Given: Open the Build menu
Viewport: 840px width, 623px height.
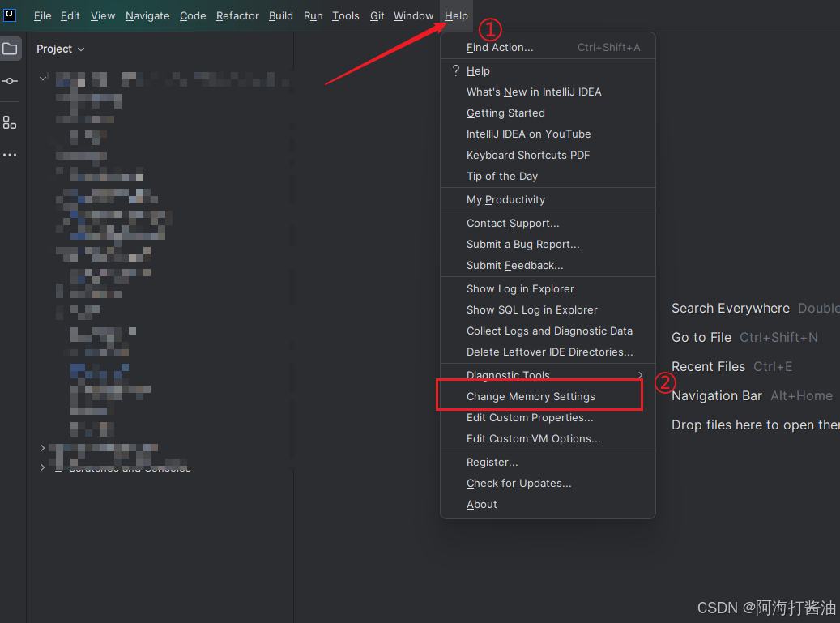Looking at the screenshot, I should [281, 16].
